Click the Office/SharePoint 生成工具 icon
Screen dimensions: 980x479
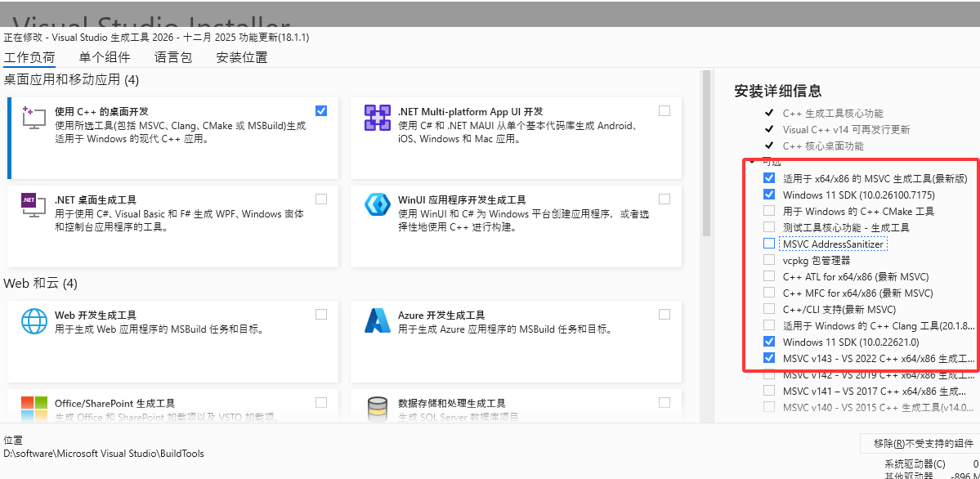(x=34, y=409)
